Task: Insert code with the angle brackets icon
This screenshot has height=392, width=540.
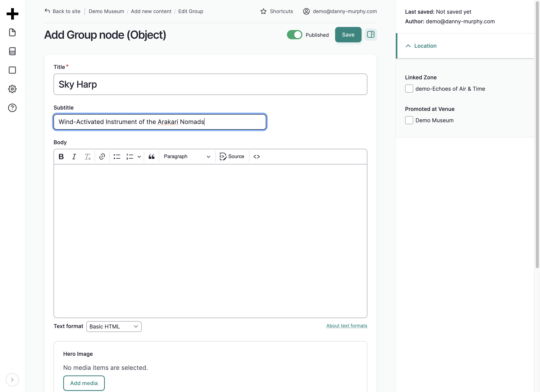Action: (x=257, y=157)
